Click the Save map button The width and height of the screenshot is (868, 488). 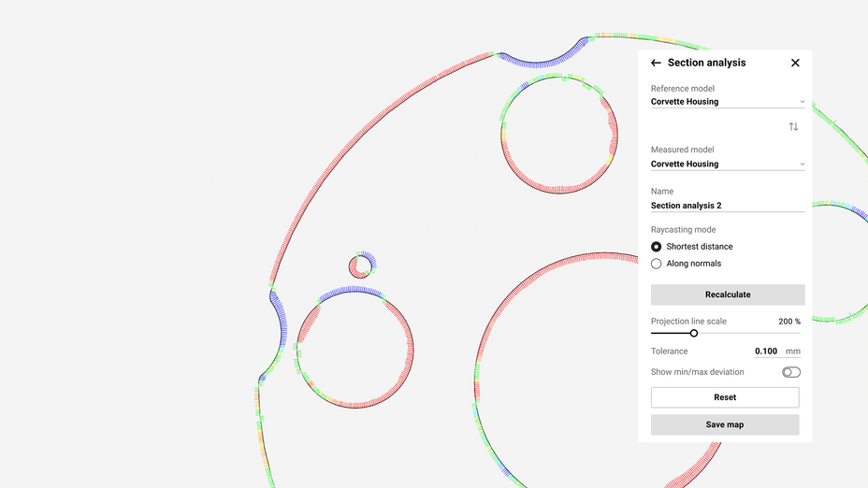[x=725, y=425]
